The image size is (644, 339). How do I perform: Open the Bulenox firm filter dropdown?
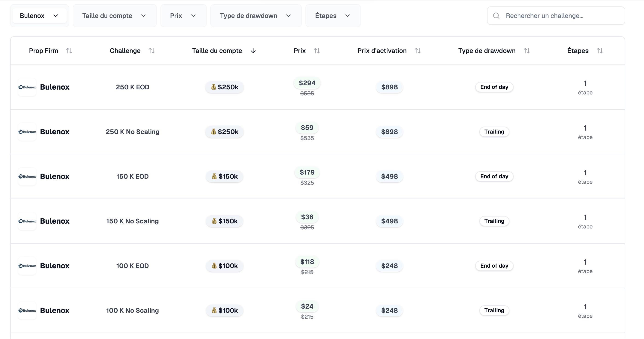click(39, 16)
